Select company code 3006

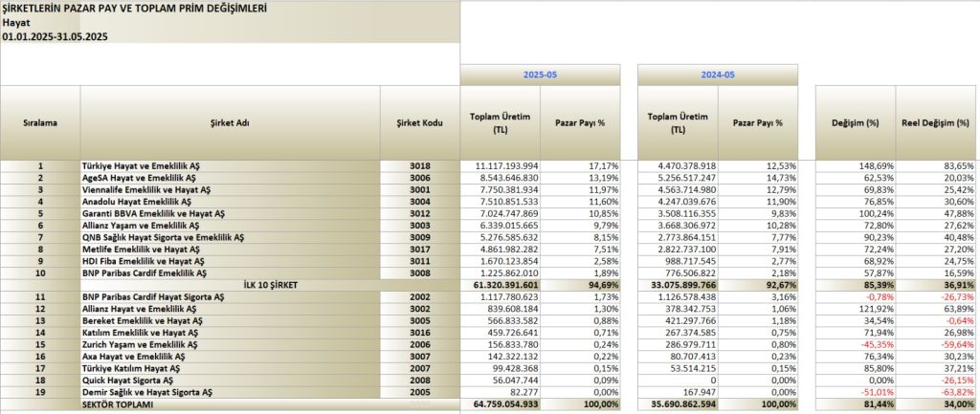coord(420,178)
